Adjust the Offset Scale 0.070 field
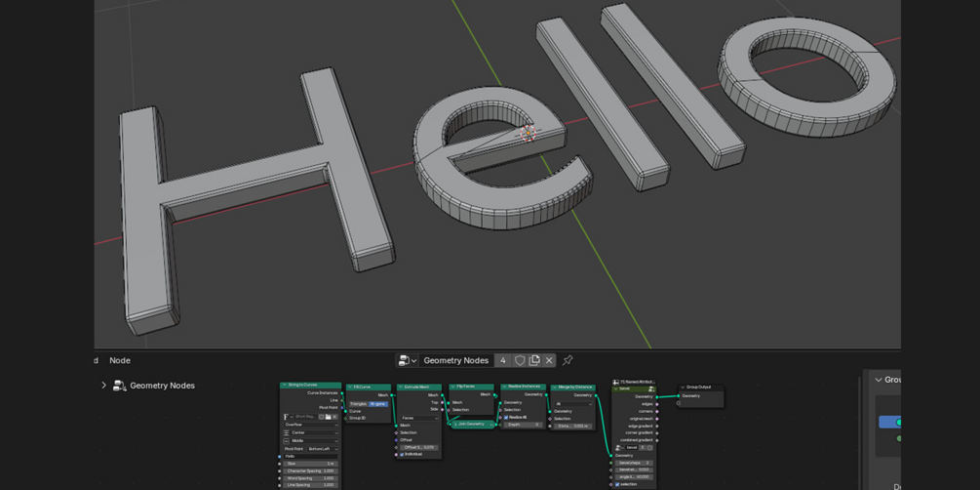Screen dimensions: 980x490 click(419, 447)
